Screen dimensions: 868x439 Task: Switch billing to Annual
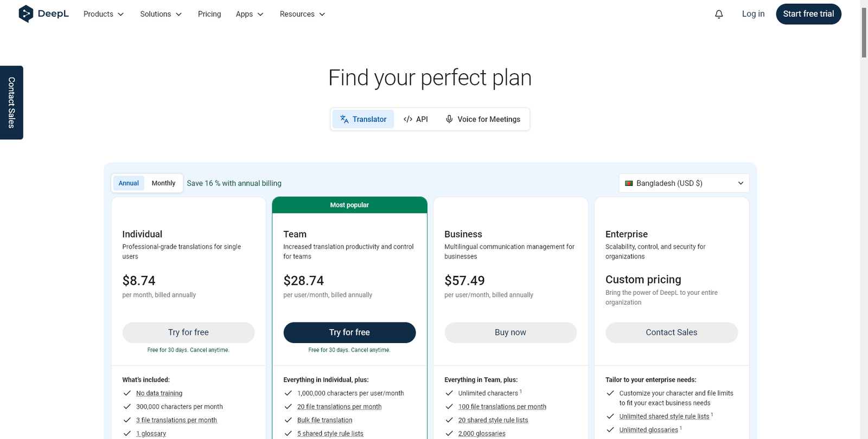129,183
